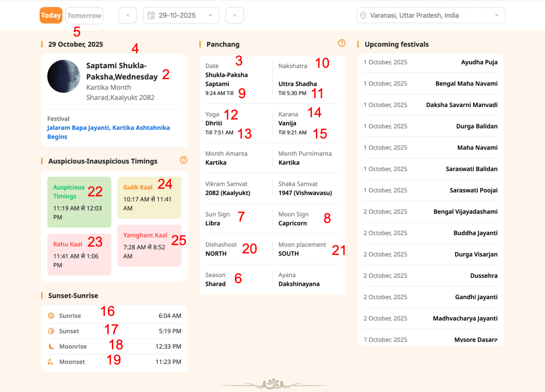Select the Today toggle button
Viewport: 545px width, 392px height.
pos(51,16)
